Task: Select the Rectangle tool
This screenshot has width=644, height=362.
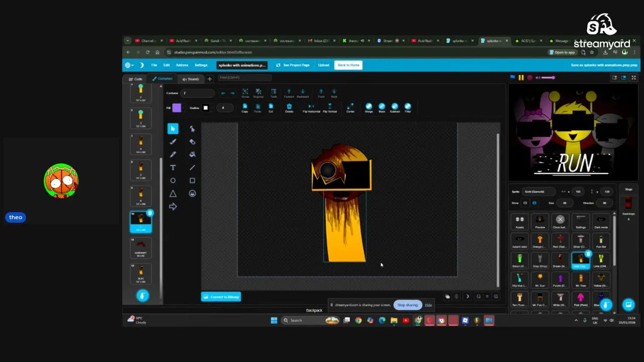Action: pyautogui.click(x=192, y=180)
